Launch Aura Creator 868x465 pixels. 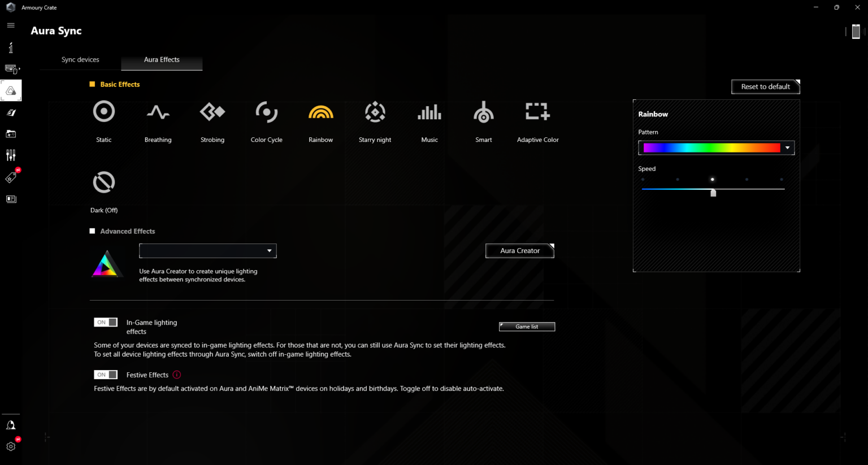(519, 250)
